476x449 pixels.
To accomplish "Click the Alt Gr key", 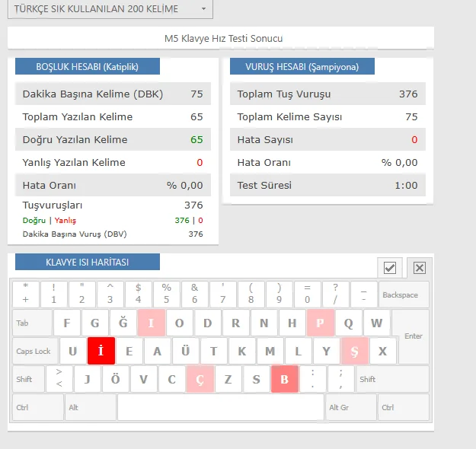I will click(x=351, y=407).
